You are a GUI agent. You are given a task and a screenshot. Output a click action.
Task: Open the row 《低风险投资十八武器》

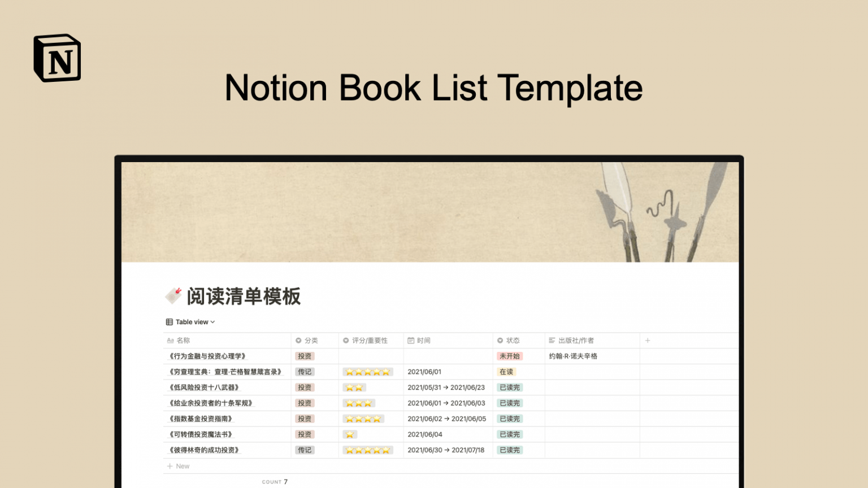pyautogui.click(x=204, y=387)
